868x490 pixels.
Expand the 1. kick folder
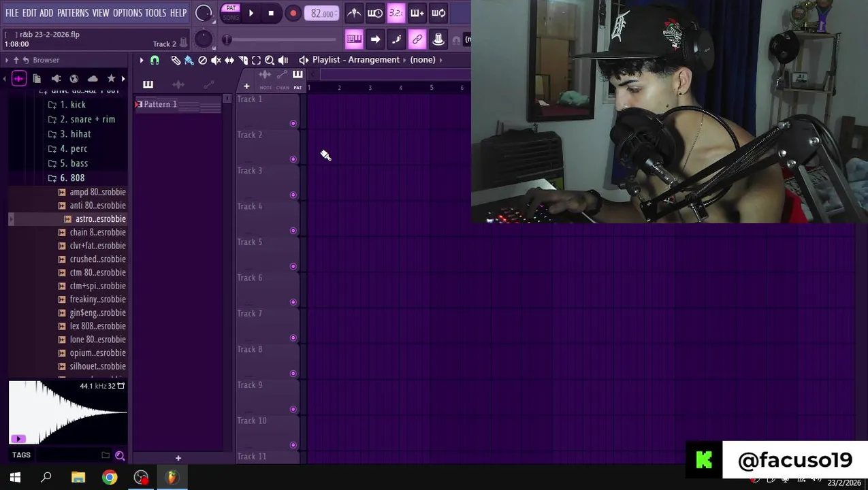67,105
